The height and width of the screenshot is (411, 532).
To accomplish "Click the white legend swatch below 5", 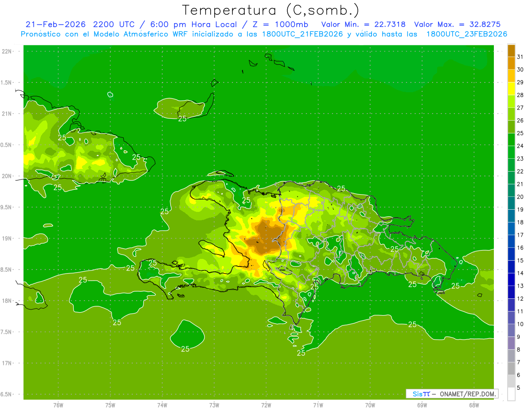I will (511, 394).
